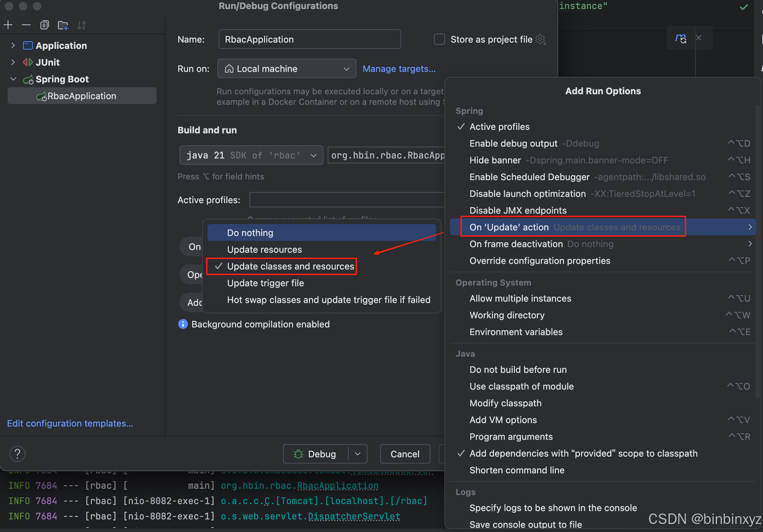The height and width of the screenshot is (532, 763).
Task: Open the Run on Local machine dropdown
Action: 286,69
